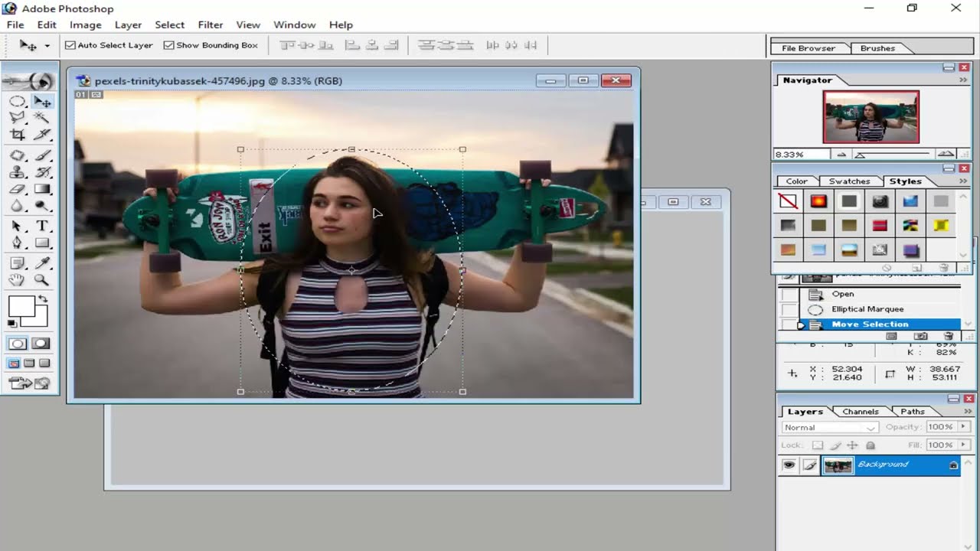This screenshot has width=980, height=551.
Task: Click the swap foreground and background colors arrow
Action: point(44,299)
